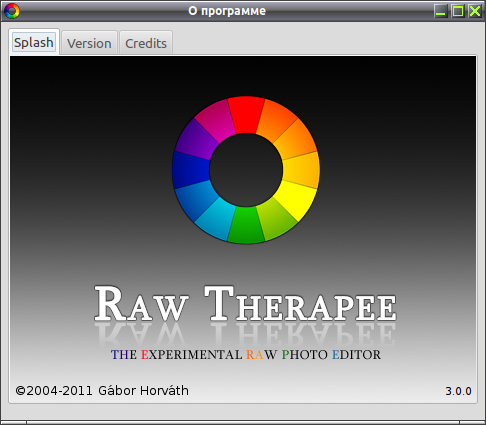Click the ©2004-2011 Gábor Horváth copyright text
486x425 pixels.
click(102, 391)
